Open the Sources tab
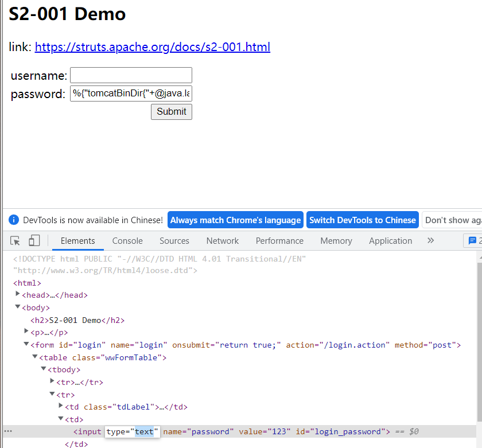The height and width of the screenshot is (448, 482). click(174, 241)
